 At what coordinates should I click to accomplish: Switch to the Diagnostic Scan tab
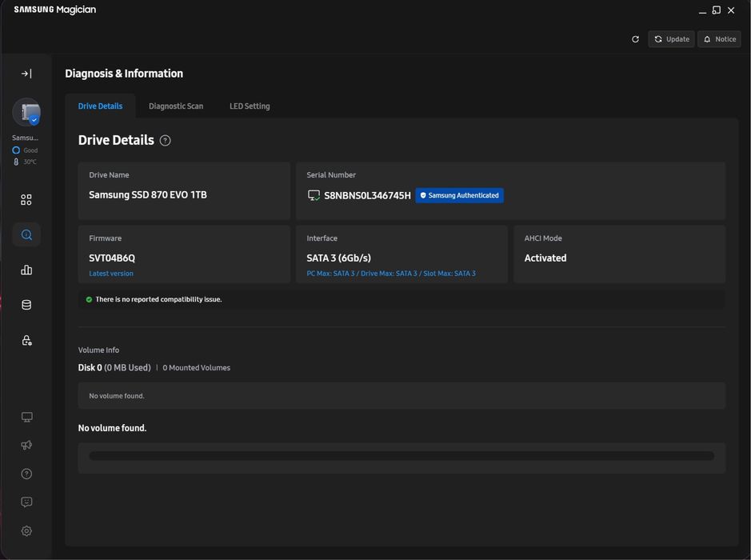(176, 106)
